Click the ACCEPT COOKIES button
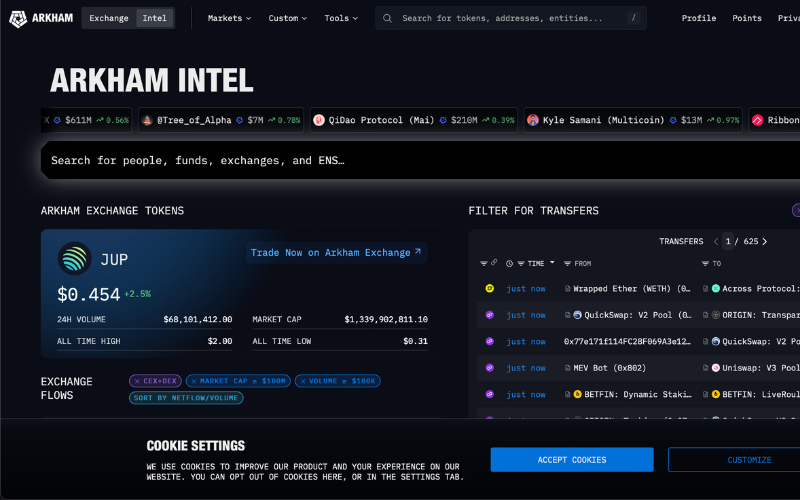Image resolution: width=800 pixels, height=500 pixels. (x=572, y=460)
